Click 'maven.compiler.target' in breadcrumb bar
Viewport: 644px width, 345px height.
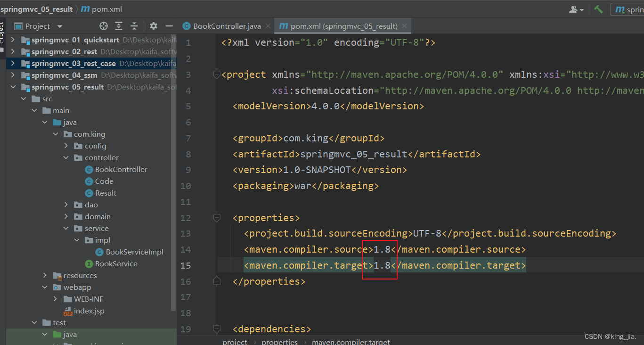(351, 342)
